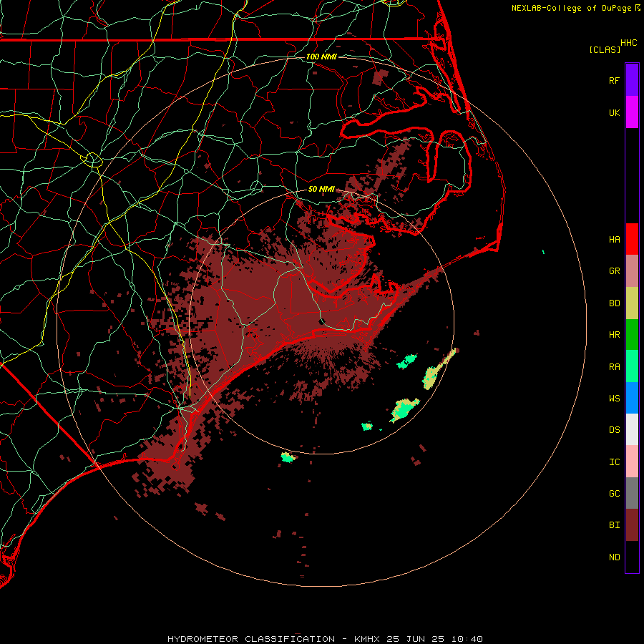
Task: Select the yellow BD legend swatch
Action: coord(632,303)
